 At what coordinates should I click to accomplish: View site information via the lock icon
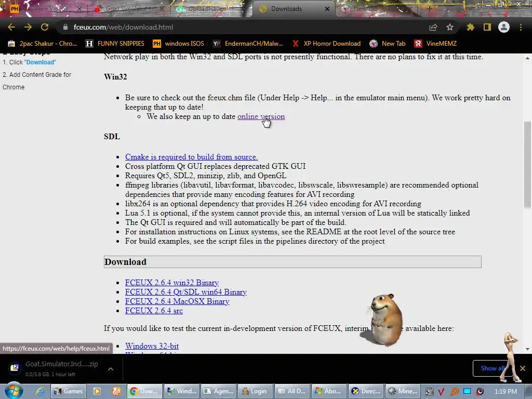(65, 27)
